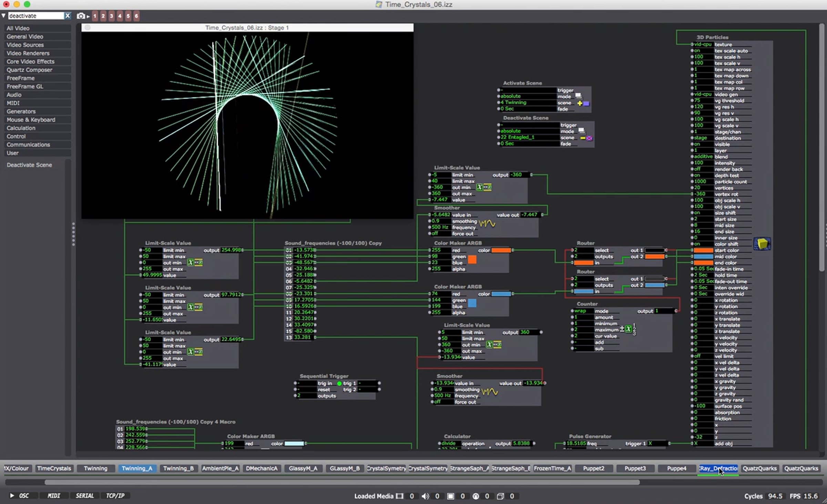
Task: Clear the search field with X icon
Action: [x=68, y=16]
